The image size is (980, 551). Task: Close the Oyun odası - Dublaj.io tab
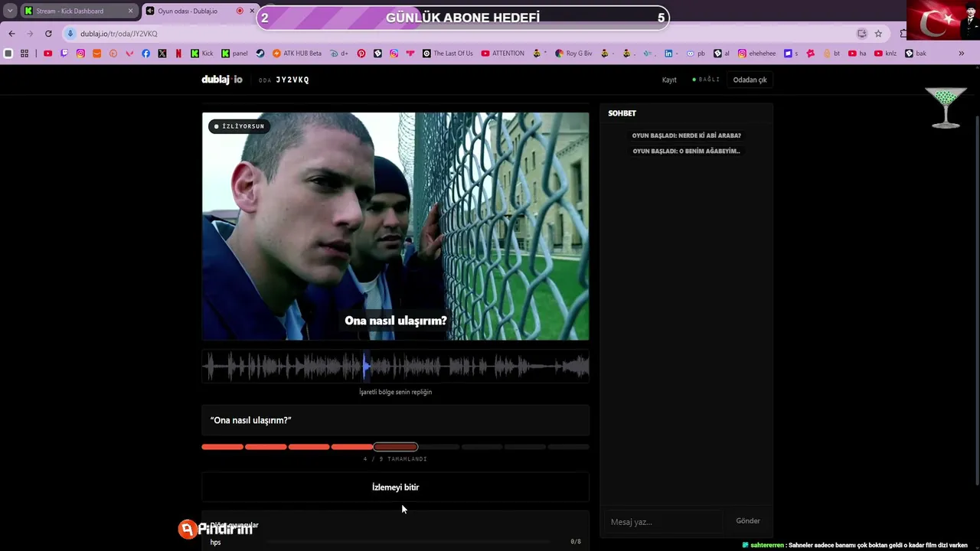[x=252, y=11]
